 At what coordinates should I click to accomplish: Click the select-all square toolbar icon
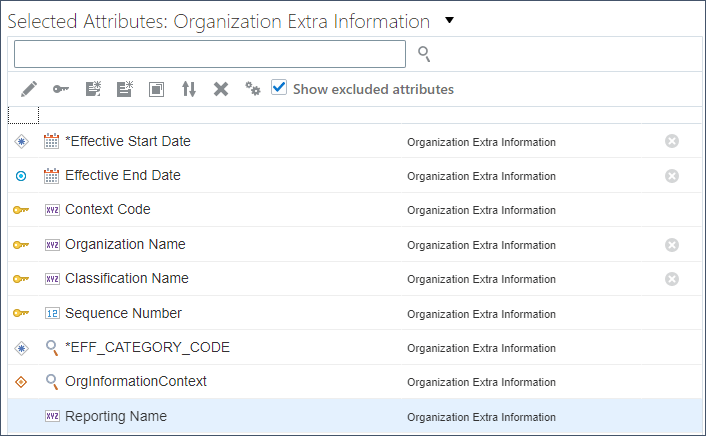coord(157,89)
